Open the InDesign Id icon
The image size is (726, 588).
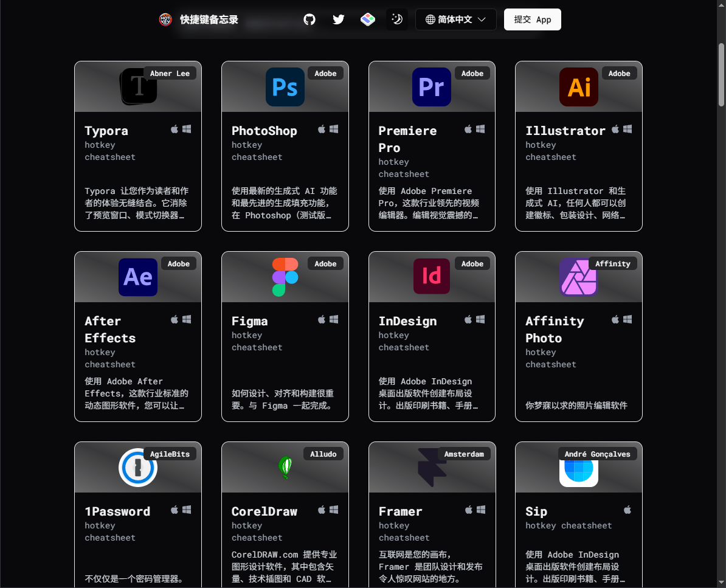[x=432, y=276]
